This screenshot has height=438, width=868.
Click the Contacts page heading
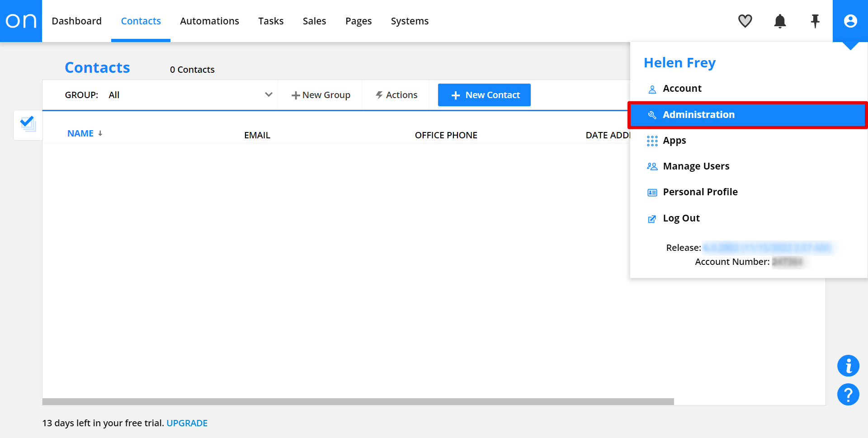pyautogui.click(x=97, y=67)
